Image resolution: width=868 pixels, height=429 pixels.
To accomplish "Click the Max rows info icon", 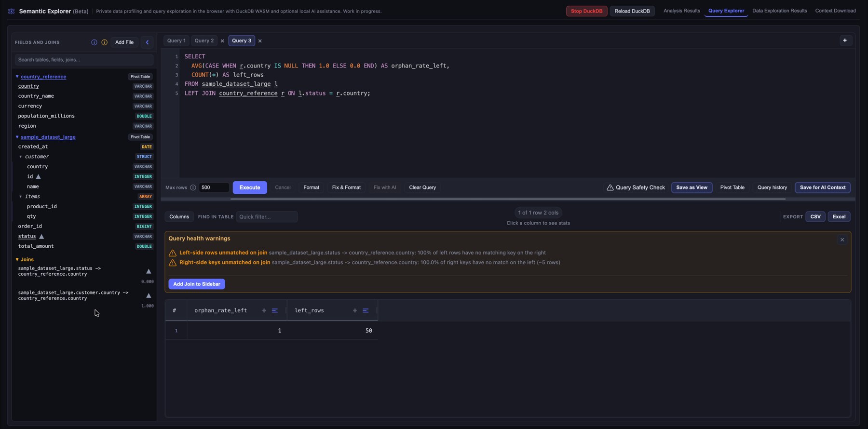I will coord(193,188).
